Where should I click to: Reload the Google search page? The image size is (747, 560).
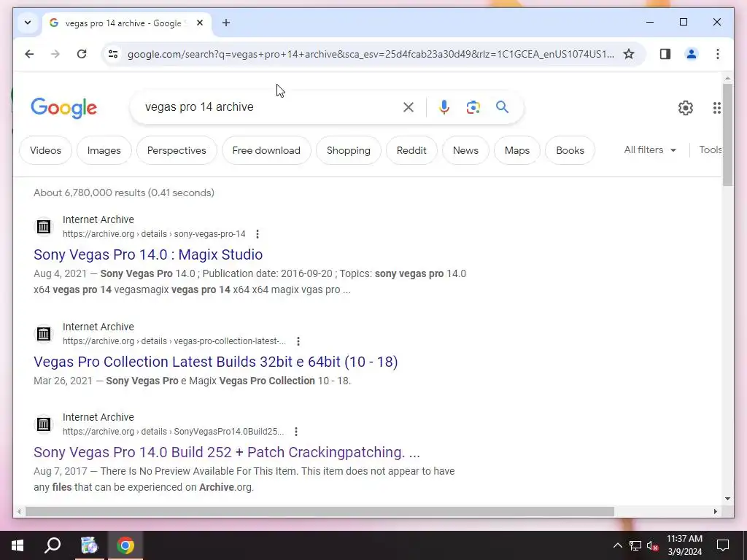point(82,54)
